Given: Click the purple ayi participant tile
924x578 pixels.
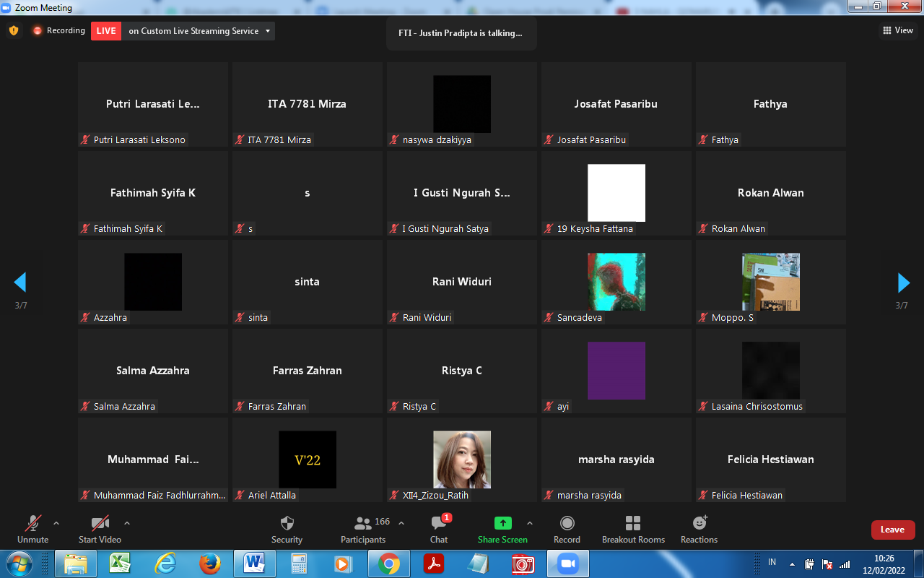Looking at the screenshot, I should click(x=616, y=371).
